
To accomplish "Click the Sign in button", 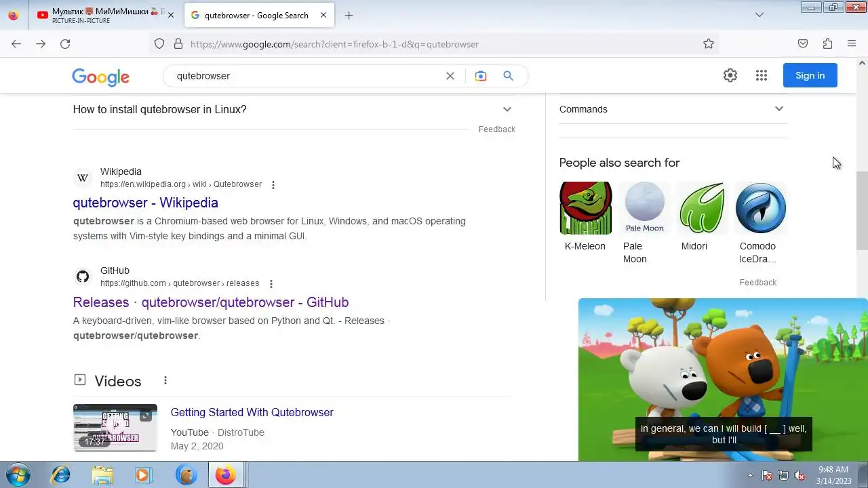I will coord(810,75).
